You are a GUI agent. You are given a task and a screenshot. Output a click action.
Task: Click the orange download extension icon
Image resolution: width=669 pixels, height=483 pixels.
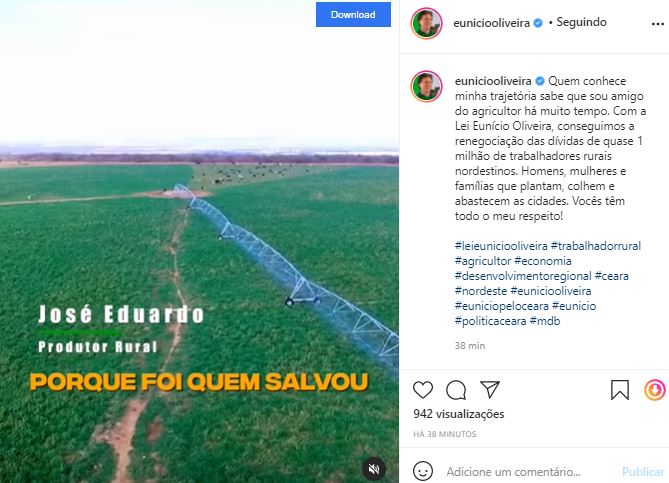[x=654, y=390]
